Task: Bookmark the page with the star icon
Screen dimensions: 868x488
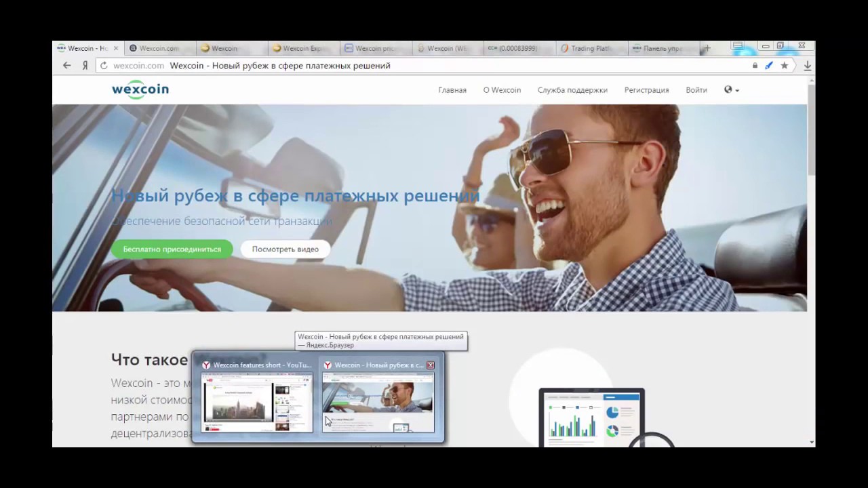Action: tap(785, 66)
